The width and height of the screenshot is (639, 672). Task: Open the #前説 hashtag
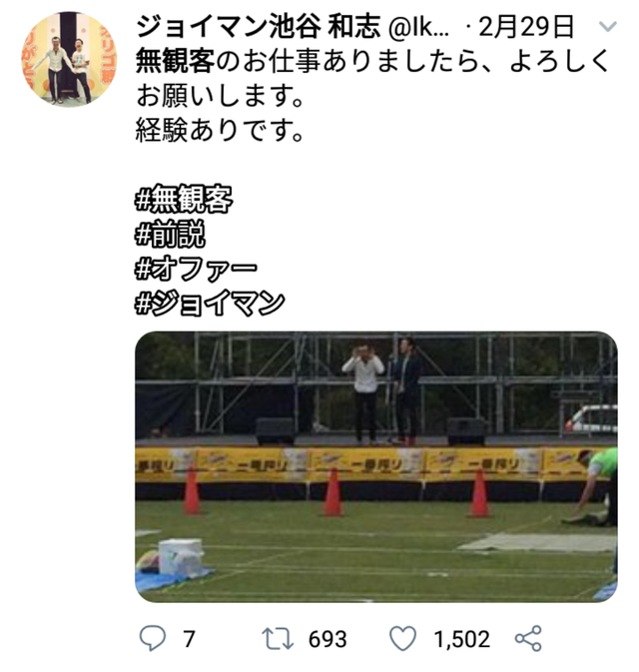point(170,234)
